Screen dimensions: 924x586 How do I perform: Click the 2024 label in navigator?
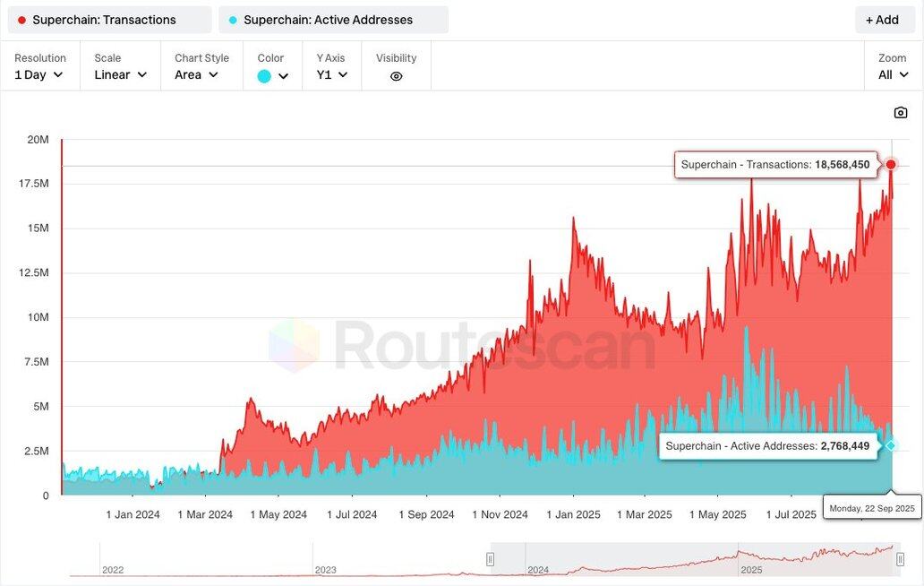(x=538, y=570)
